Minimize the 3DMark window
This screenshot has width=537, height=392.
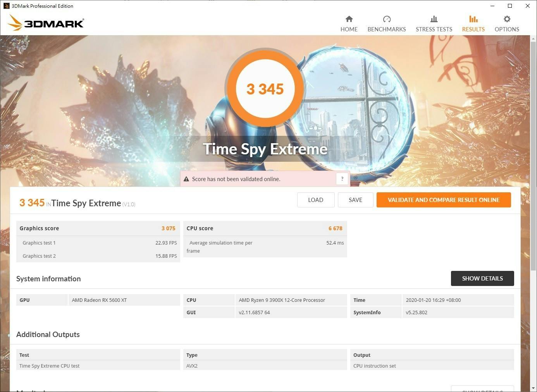[492, 6]
